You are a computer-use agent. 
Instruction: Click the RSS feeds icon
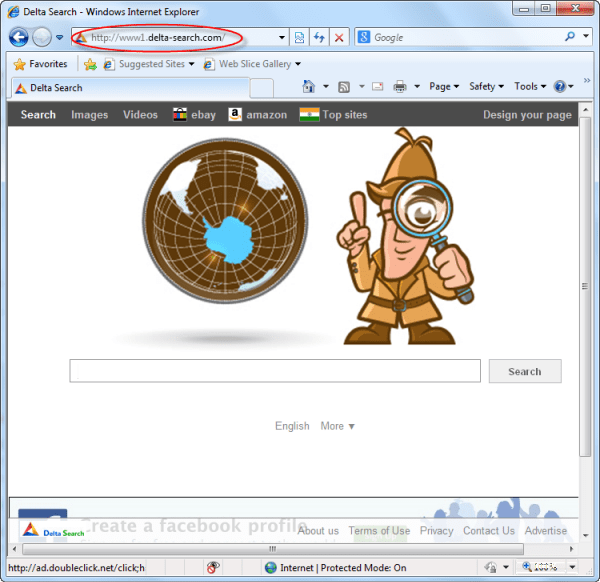click(x=344, y=87)
